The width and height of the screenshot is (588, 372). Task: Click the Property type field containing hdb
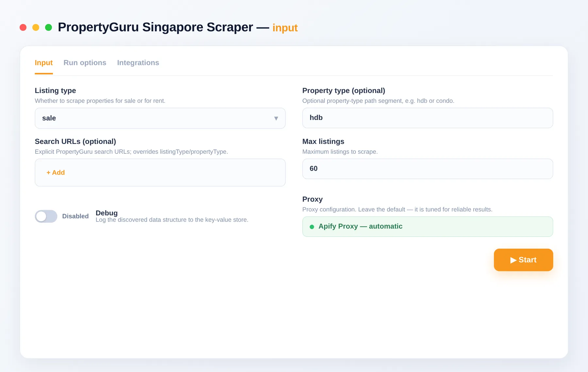coord(428,118)
